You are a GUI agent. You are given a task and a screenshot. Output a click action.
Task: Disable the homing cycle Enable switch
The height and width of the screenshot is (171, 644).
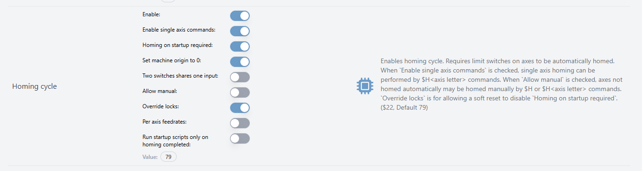coord(240,16)
